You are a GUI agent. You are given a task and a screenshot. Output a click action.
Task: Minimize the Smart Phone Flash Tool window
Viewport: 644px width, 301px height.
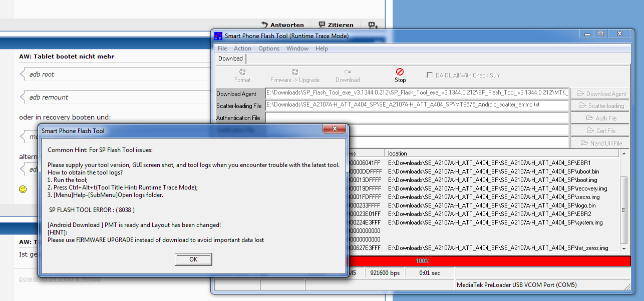click(x=587, y=34)
